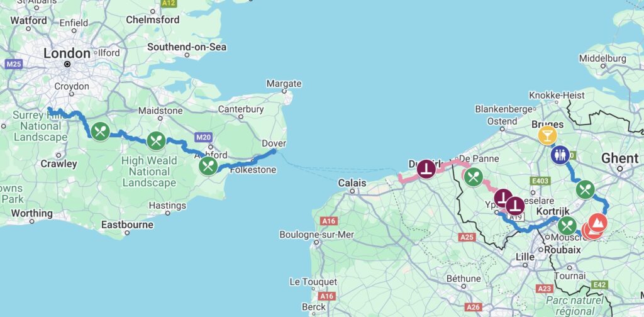Open the restaurant marker right of Kortrijk
Viewport: 644px width, 317px height.
567,226
